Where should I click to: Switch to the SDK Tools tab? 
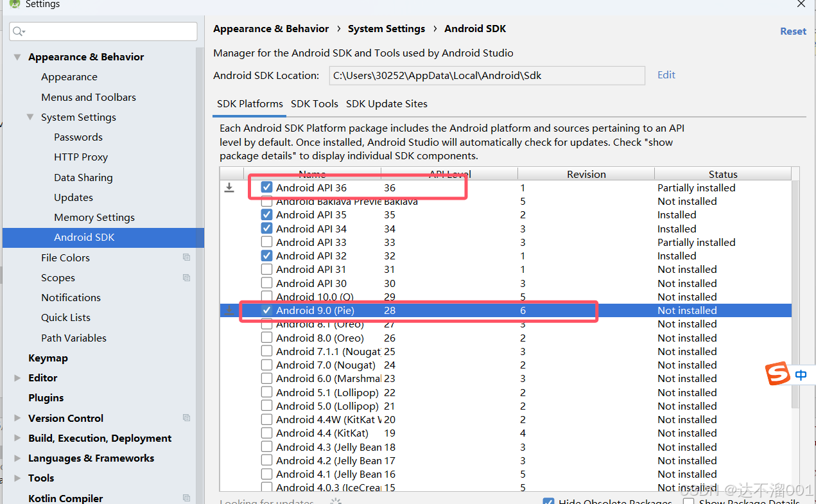click(x=315, y=104)
